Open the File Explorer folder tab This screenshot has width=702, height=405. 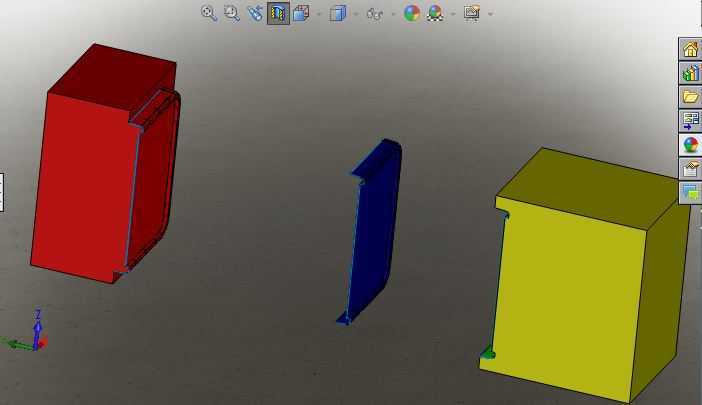click(x=690, y=97)
